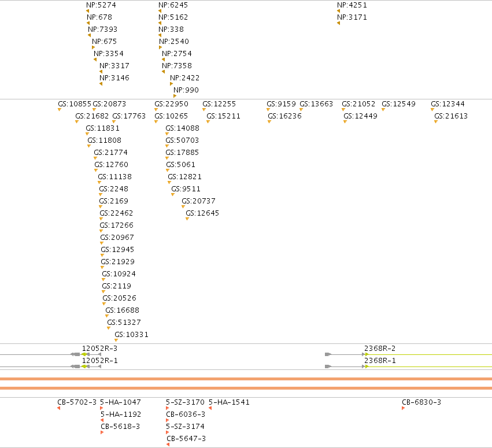Click the NP:338 label
492x448 pixels.
coord(171,29)
